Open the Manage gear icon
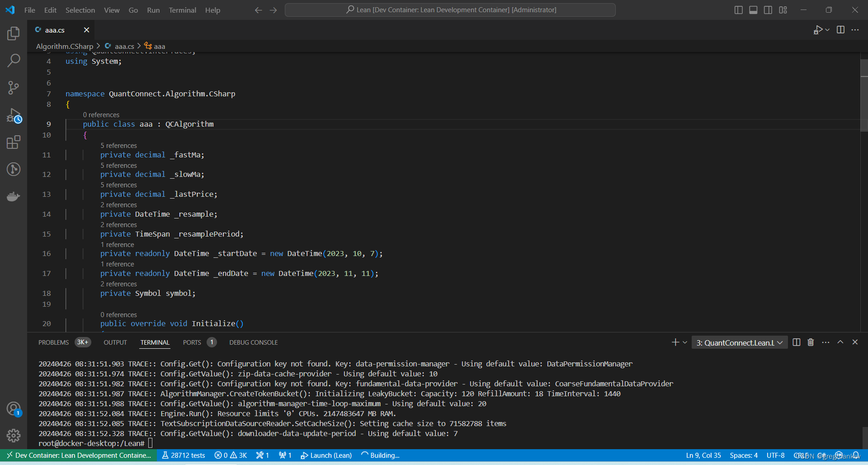The height and width of the screenshot is (465, 868). [14, 436]
